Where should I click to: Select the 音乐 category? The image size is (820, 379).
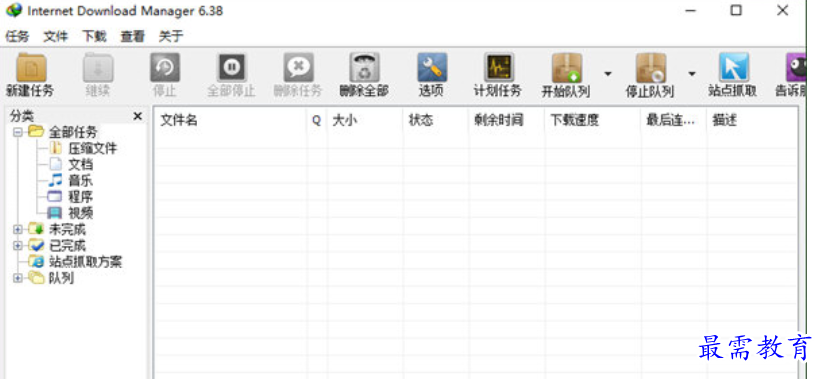click(81, 181)
